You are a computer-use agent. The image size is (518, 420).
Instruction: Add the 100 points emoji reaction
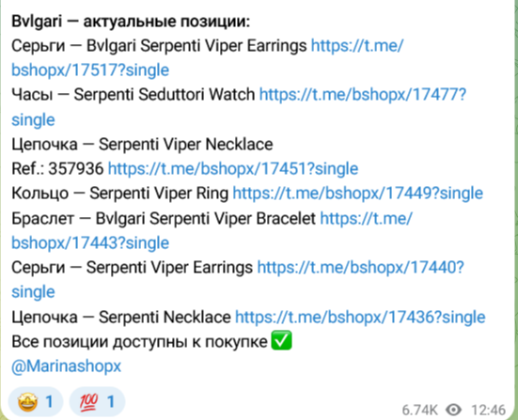pyautogui.click(x=97, y=402)
